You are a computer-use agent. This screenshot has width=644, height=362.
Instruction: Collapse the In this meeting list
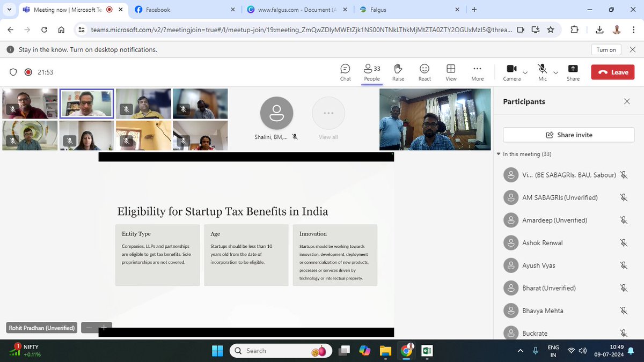pos(499,154)
